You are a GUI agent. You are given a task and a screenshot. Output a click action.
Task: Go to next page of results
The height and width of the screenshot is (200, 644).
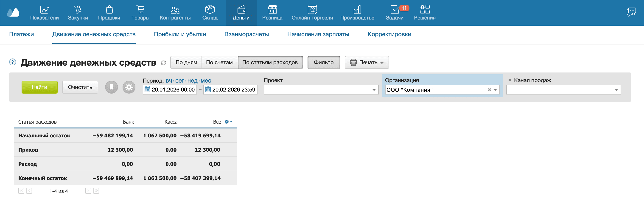coord(88,191)
